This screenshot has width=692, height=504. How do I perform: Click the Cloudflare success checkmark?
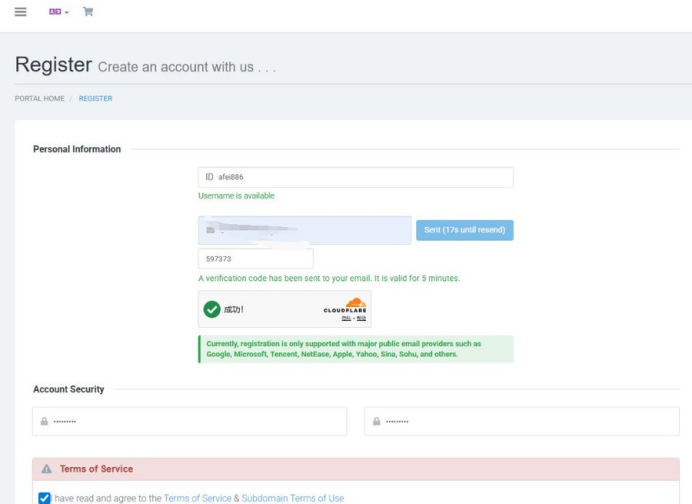click(212, 309)
